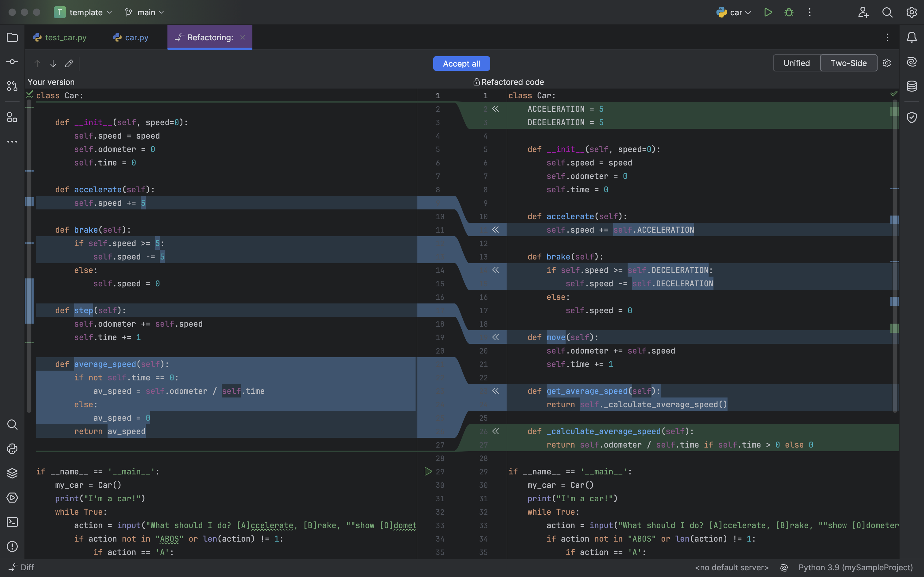Open the Terminal tool window
Image resolution: width=924 pixels, height=577 pixels.
[12, 522]
